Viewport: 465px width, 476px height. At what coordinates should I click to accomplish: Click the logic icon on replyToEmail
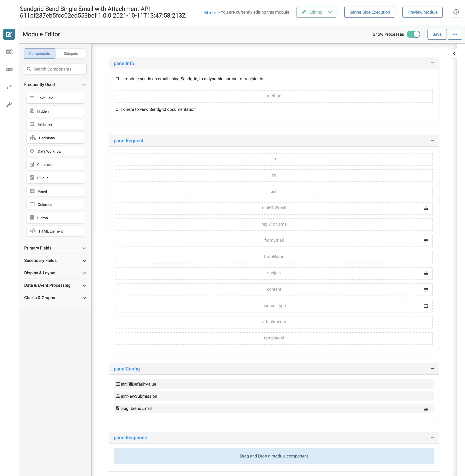(426, 208)
